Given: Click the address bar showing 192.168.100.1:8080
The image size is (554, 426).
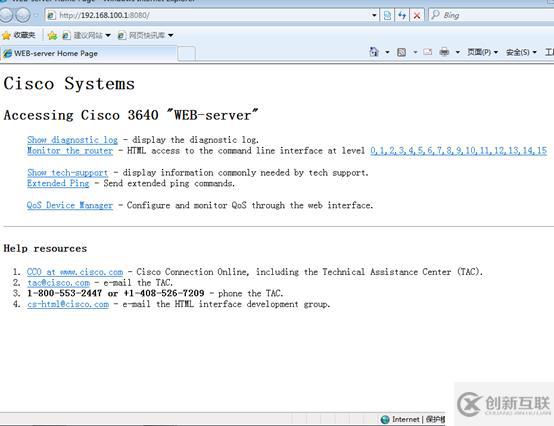Looking at the screenshot, I should (208, 15).
